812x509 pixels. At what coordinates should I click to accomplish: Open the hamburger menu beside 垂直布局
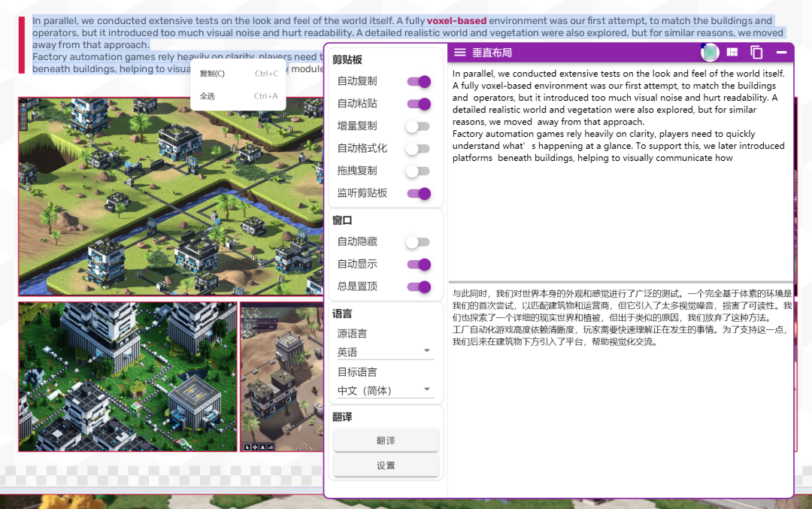coord(460,53)
